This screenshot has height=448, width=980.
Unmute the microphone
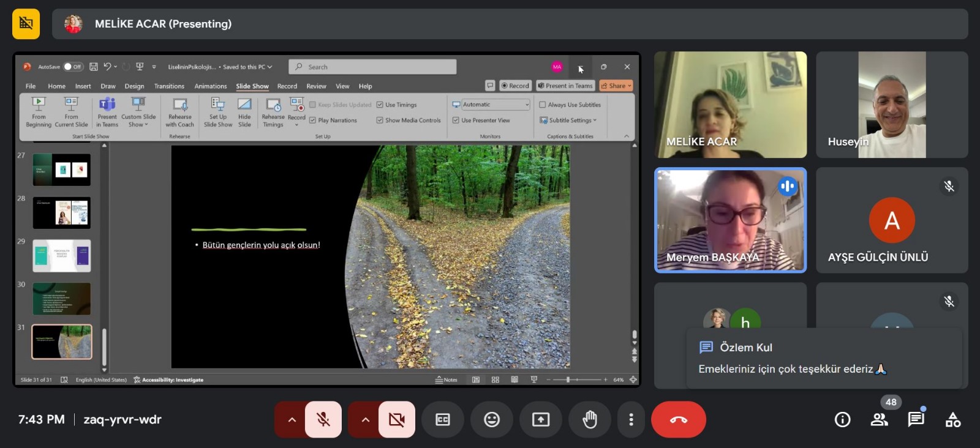pyautogui.click(x=323, y=419)
